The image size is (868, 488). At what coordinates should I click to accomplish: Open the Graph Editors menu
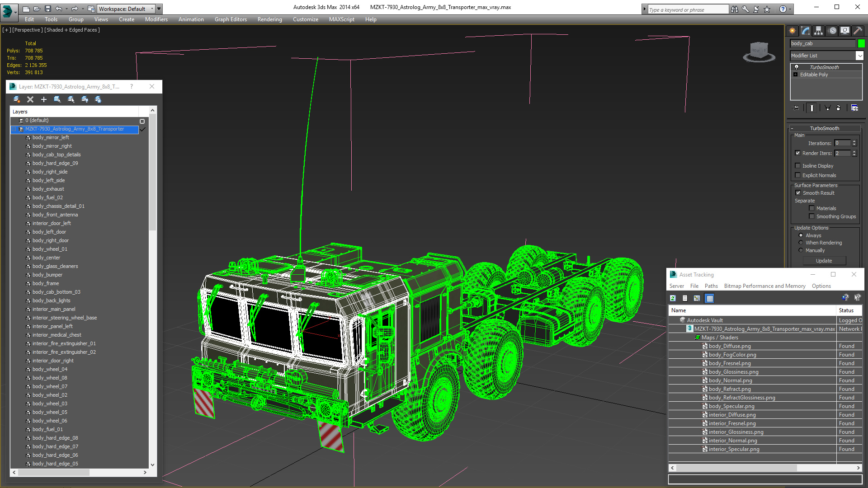(231, 19)
